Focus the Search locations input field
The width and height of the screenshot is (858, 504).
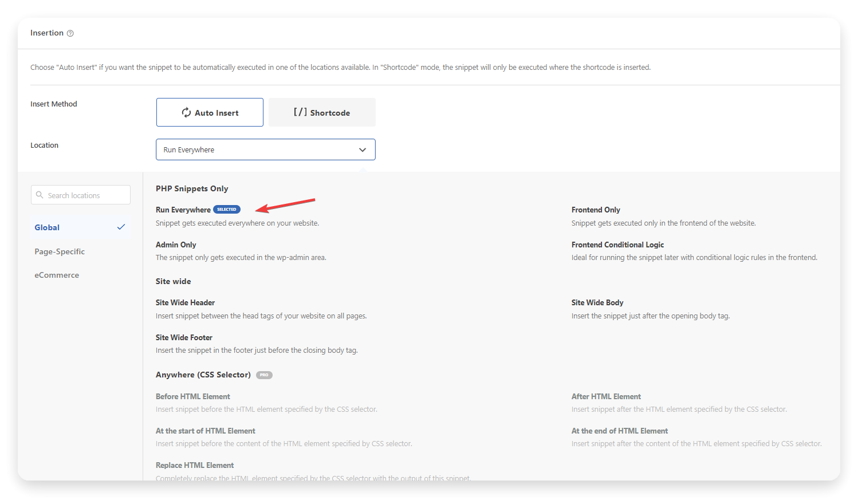[81, 195]
